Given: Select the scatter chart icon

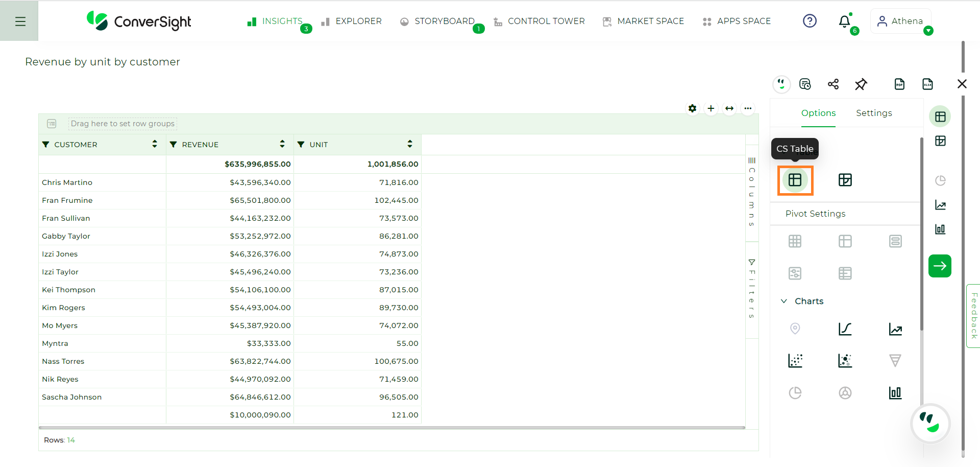Looking at the screenshot, I should (x=795, y=361).
